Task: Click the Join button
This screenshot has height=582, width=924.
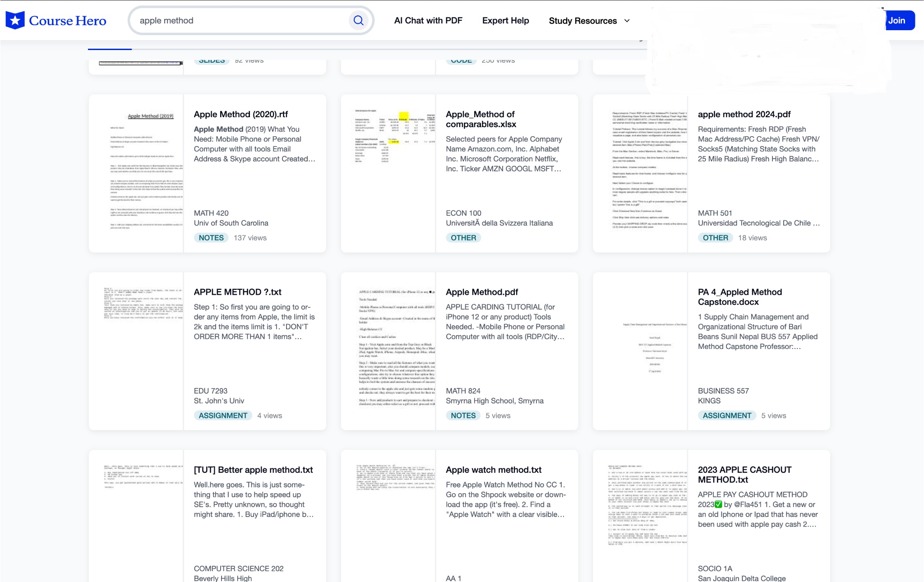Action: pyautogui.click(x=898, y=21)
